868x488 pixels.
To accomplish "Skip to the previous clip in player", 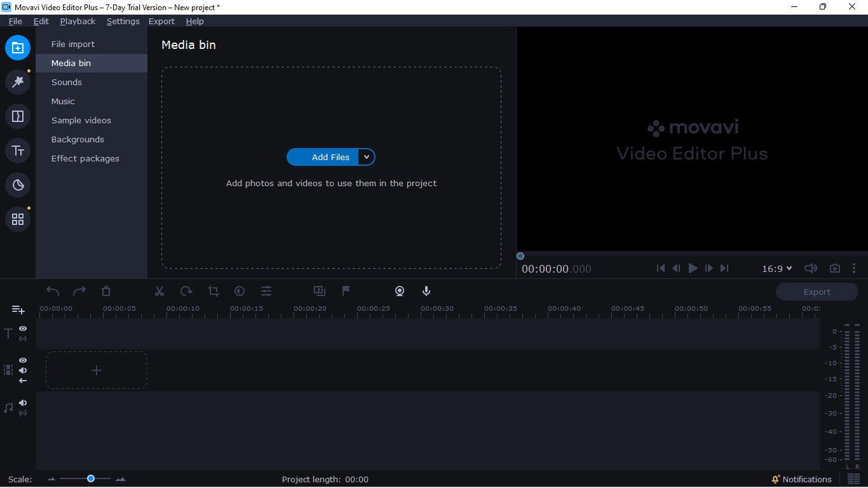I will [661, 269].
